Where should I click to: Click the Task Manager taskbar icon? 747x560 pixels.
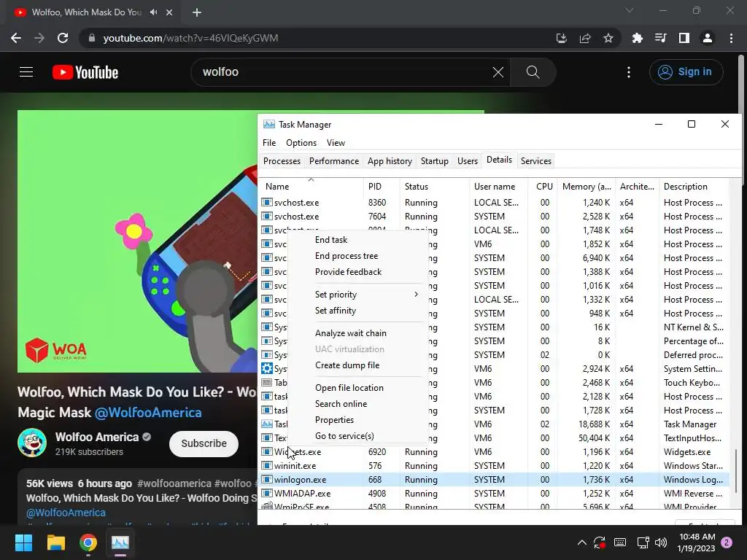coord(120,542)
